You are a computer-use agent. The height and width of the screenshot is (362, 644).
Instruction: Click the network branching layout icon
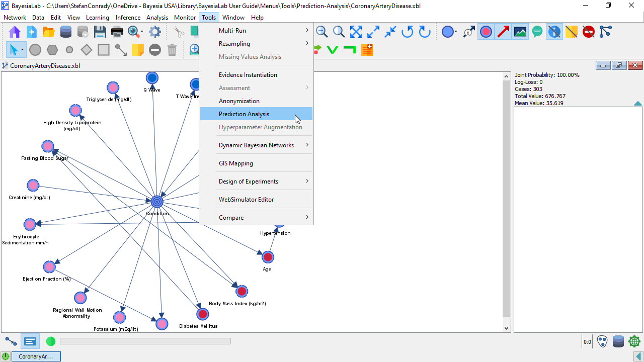[605, 32]
